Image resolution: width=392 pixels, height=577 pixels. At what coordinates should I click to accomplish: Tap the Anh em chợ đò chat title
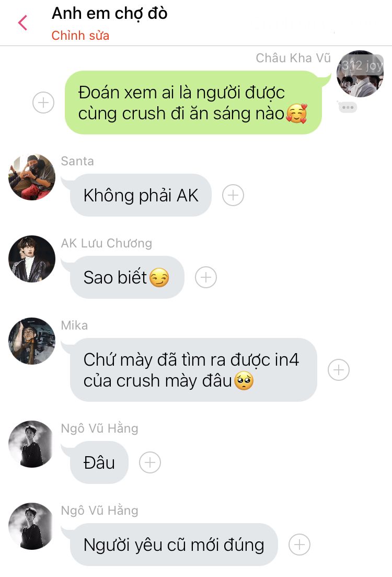(x=110, y=13)
